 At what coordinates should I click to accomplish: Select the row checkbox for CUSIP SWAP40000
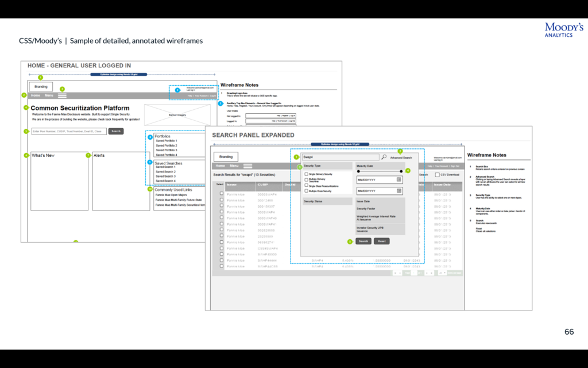click(221, 254)
